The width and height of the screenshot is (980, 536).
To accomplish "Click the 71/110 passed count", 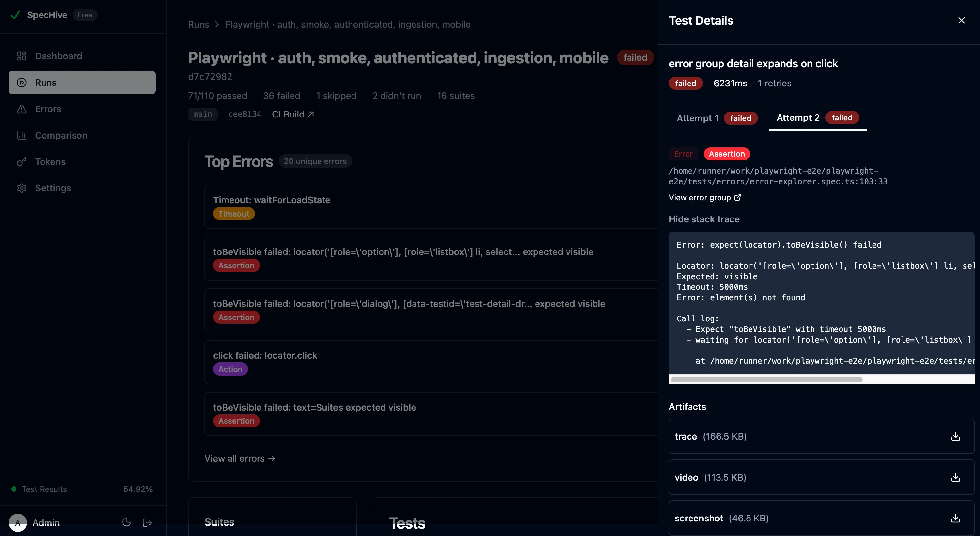I will [x=217, y=96].
